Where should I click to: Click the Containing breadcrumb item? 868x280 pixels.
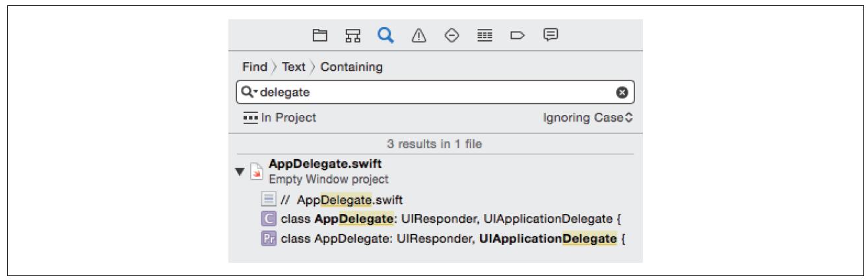click(x=351, y=67)
